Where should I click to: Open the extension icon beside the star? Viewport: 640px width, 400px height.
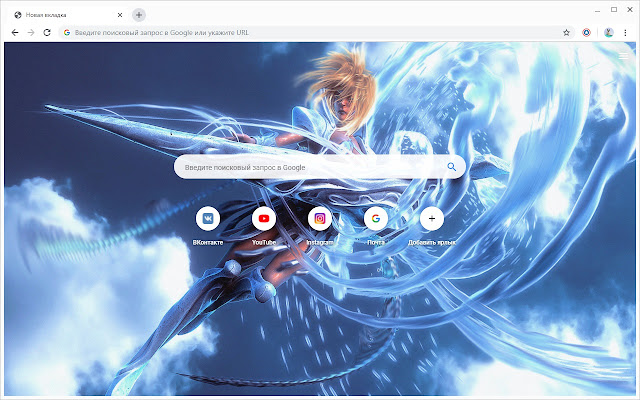(x=587, y=33)
